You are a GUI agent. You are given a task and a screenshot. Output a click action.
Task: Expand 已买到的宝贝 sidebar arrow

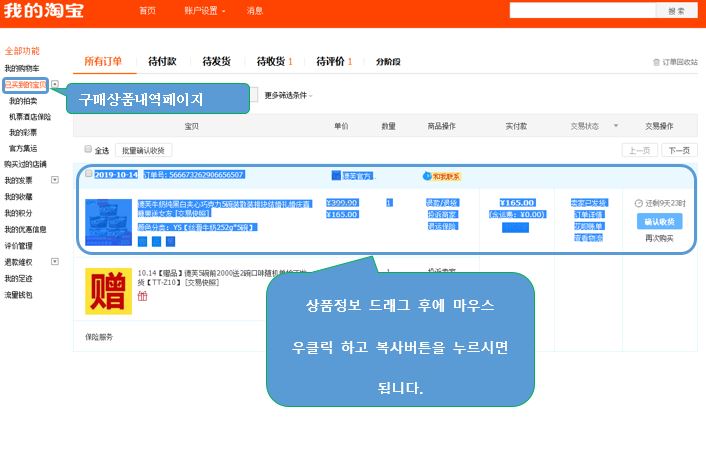coord(55,84)
